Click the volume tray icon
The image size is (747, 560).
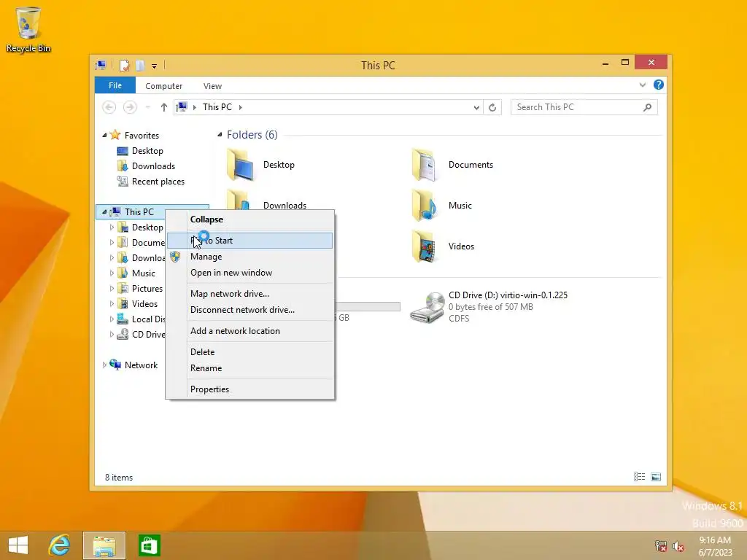(x=678, y=545)
